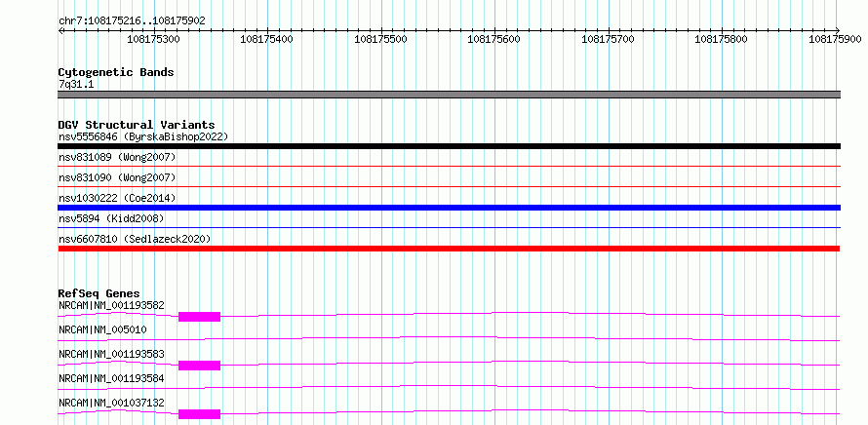Click the magenta exon of NM_001193582

click(x=199, y=317)
